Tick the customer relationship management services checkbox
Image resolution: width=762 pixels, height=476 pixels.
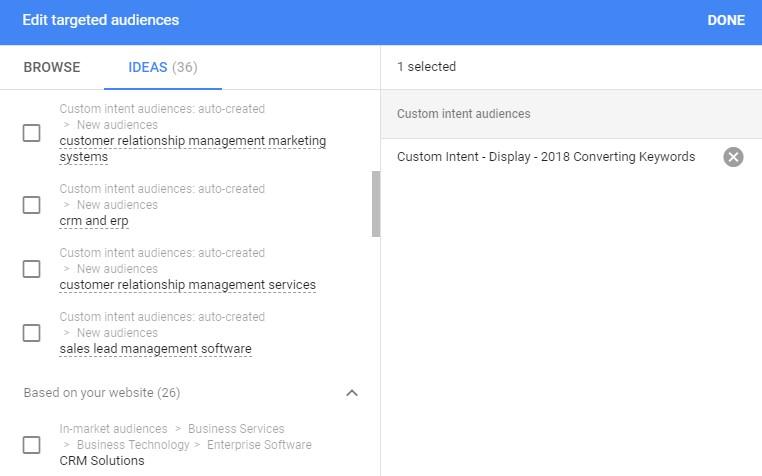point(32,269)
